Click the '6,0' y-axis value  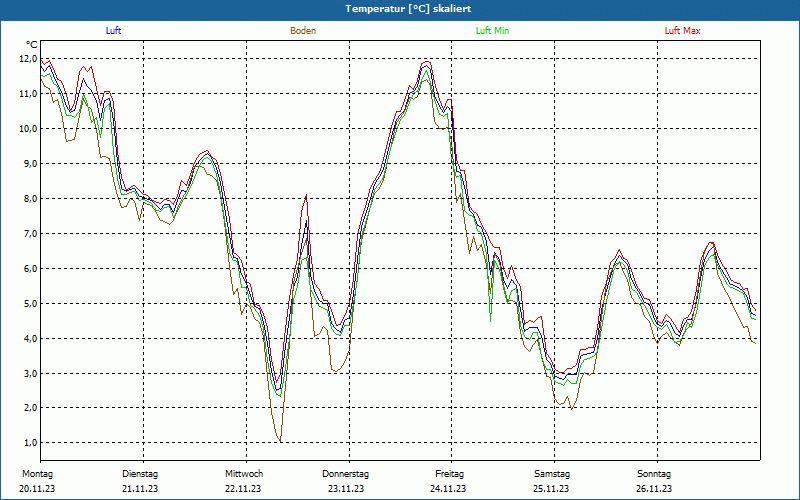click(x=31, y=268)
